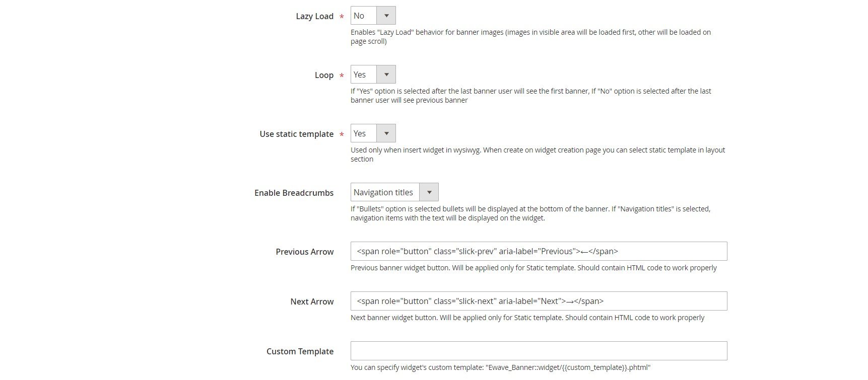Focus the Next Arrow HTML input field
868x380 pixels.
point(539,301)
